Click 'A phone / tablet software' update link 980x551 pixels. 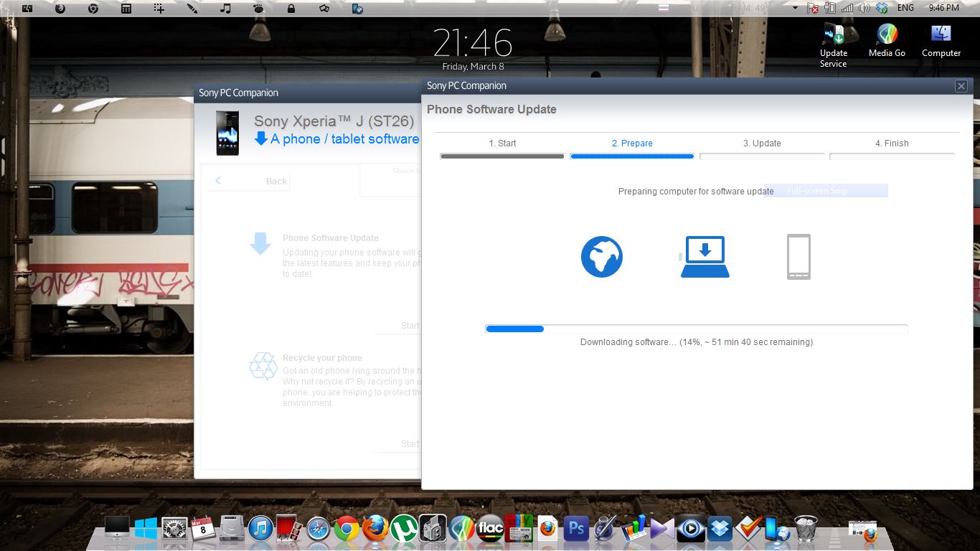pyautogui.click(x=344, y=139)
